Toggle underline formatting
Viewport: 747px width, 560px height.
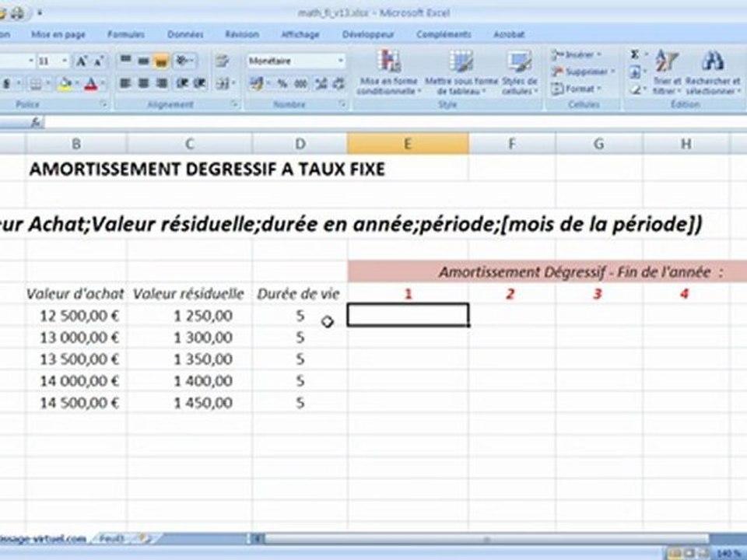(7, 84)
